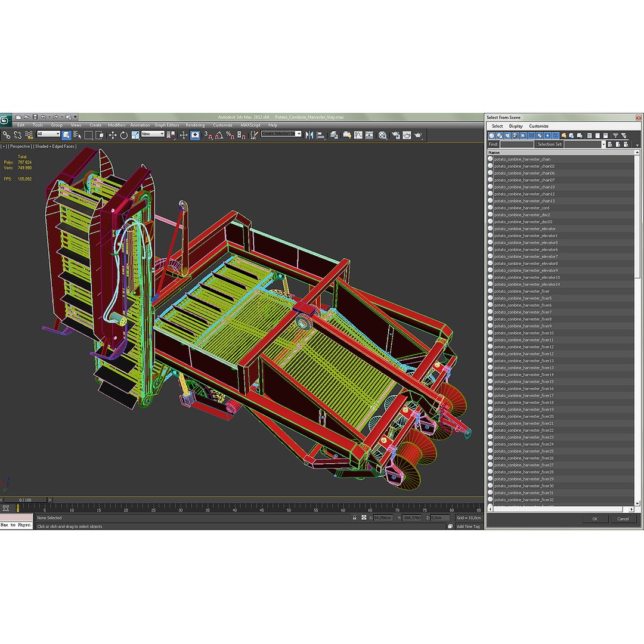Open Select by Name tool
Screen dimensions: 644x644
77,135
